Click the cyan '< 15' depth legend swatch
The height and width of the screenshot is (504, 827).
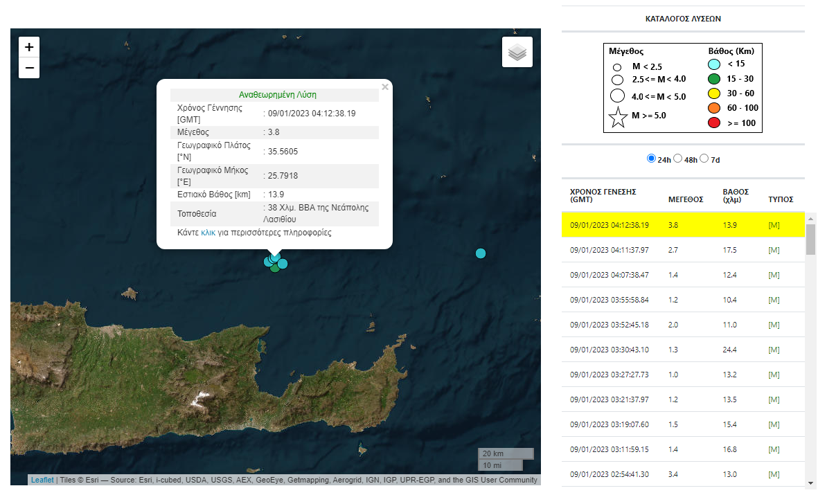click(x=714, y=64)
